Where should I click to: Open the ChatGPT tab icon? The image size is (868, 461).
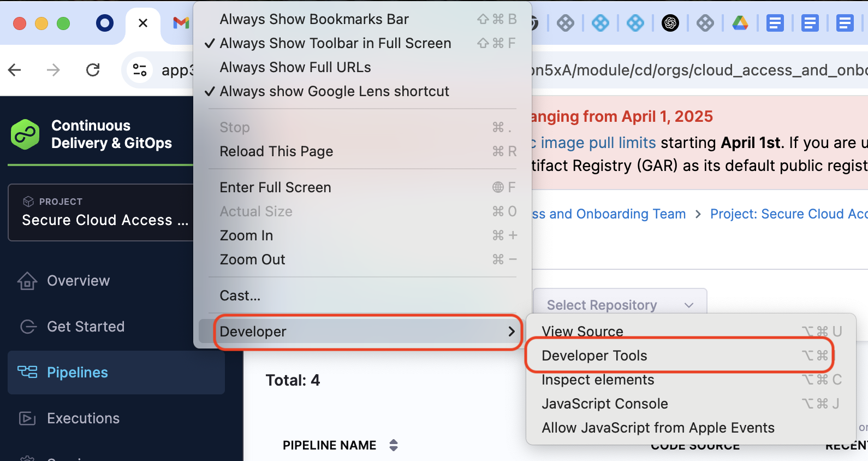click(x=670, y=23)
